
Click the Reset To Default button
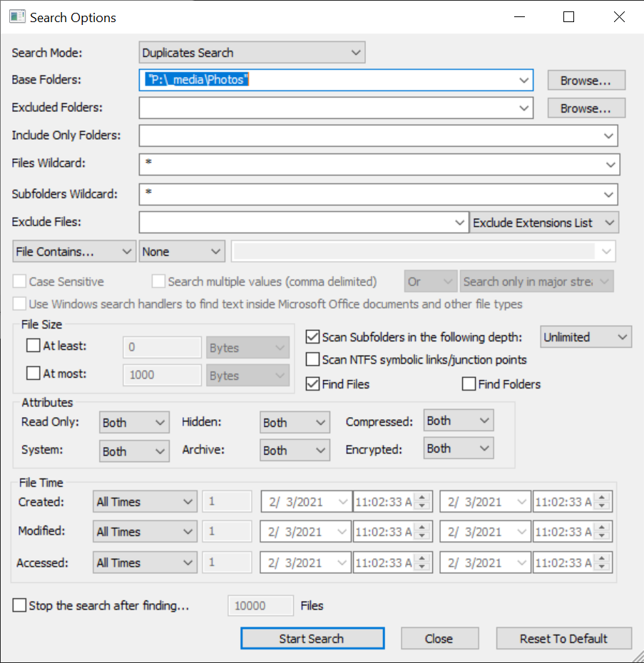[563, 639]
